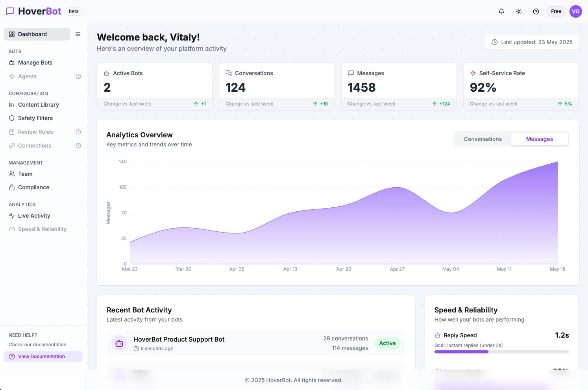The image size is (588, 390).
Task: Collapse the sidebar with the hamburger icon
Action: [x=78, y=34]
